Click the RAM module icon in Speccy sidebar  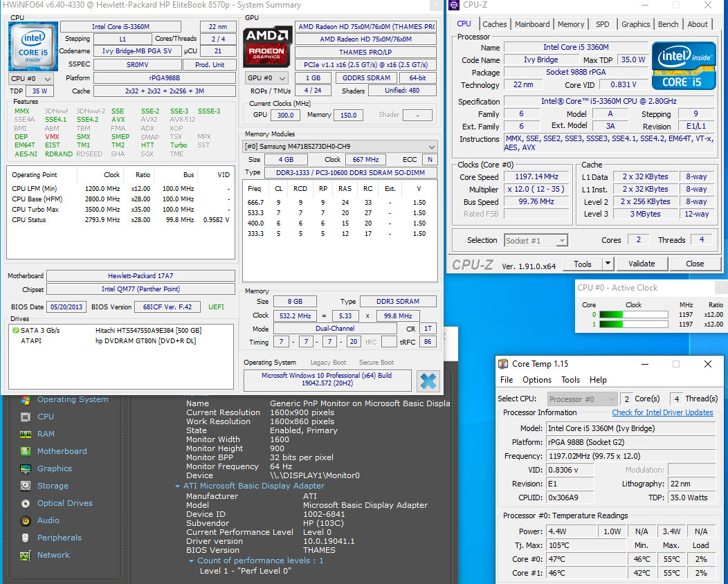pyautogui.click(x=26, y=434)
